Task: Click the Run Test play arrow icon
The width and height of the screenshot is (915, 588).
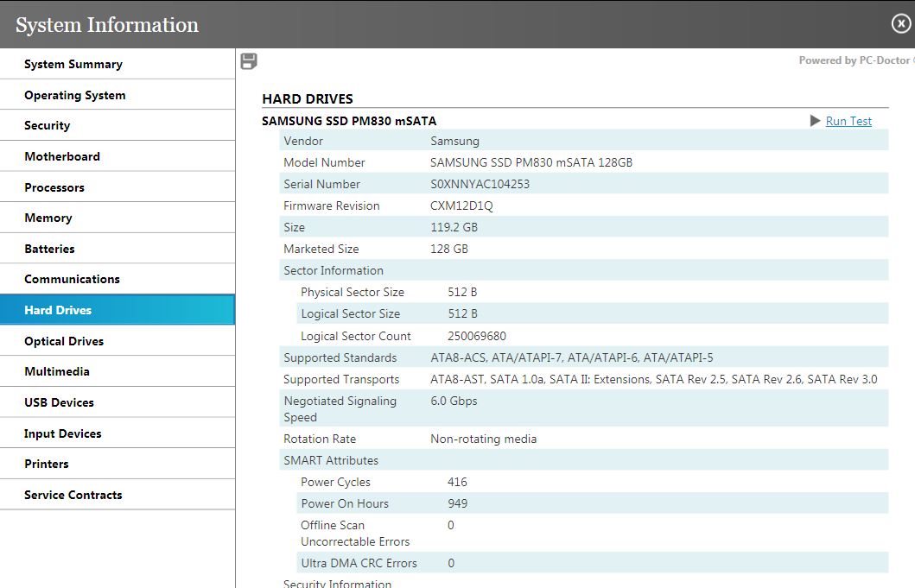Action: (x=816, y=121)
